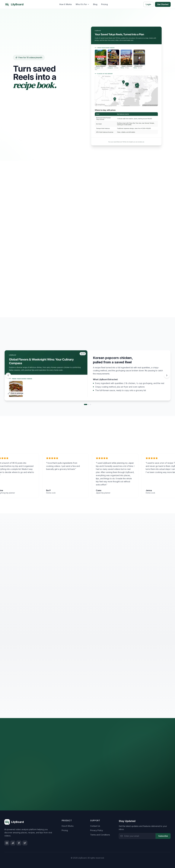This screenshot has height=868, width=175.
Task: Click the Login button
Action: (x=148, y=4)
